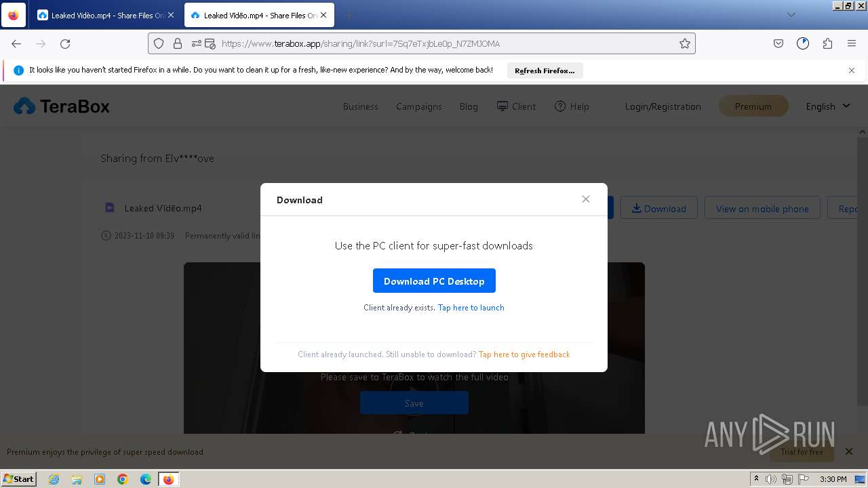Image resolution: width=868 pixels, height=488 pixels.
Task: Close the first Leaked Video.mp4 tab
Action: pos(171,15)
